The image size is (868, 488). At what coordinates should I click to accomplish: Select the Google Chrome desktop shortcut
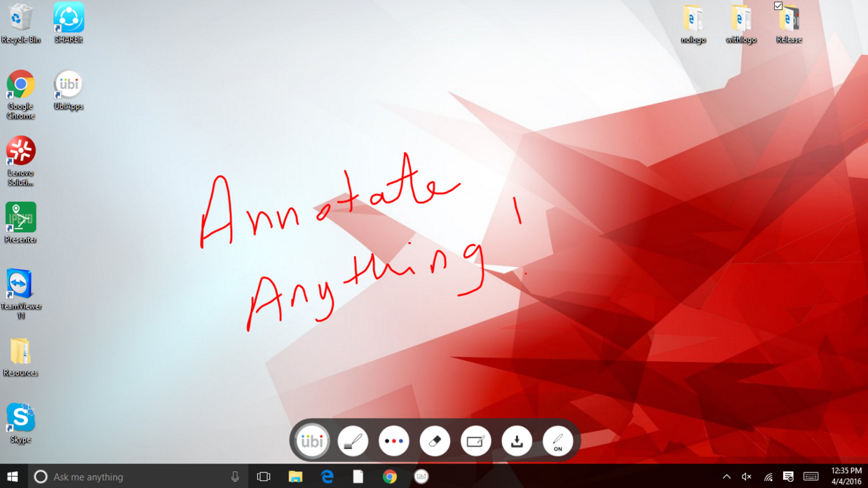click(x=20, y=95)
